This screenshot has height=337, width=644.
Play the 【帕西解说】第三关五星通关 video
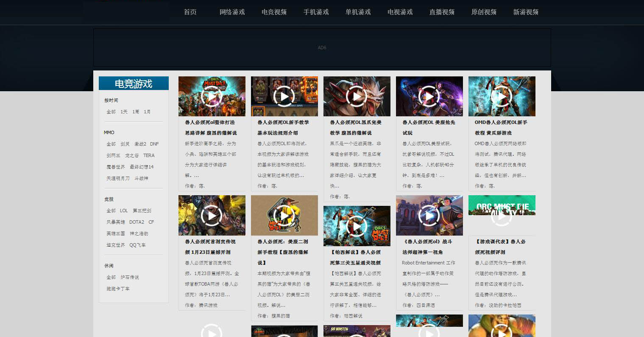357,226
